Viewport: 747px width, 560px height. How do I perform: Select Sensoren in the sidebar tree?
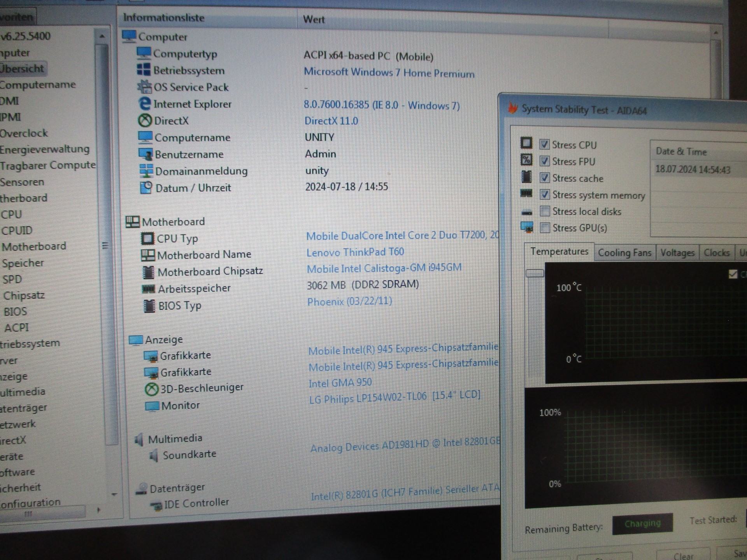[x=22, y=182]
